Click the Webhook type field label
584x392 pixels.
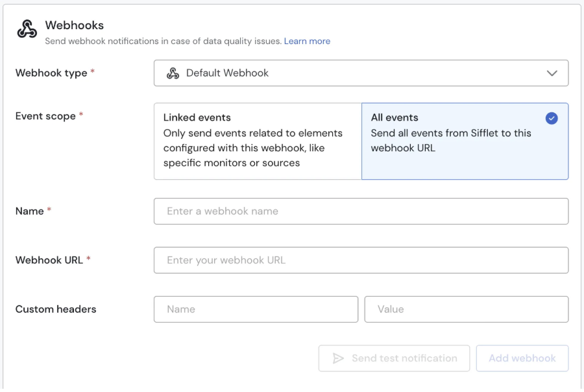point(51,73)
